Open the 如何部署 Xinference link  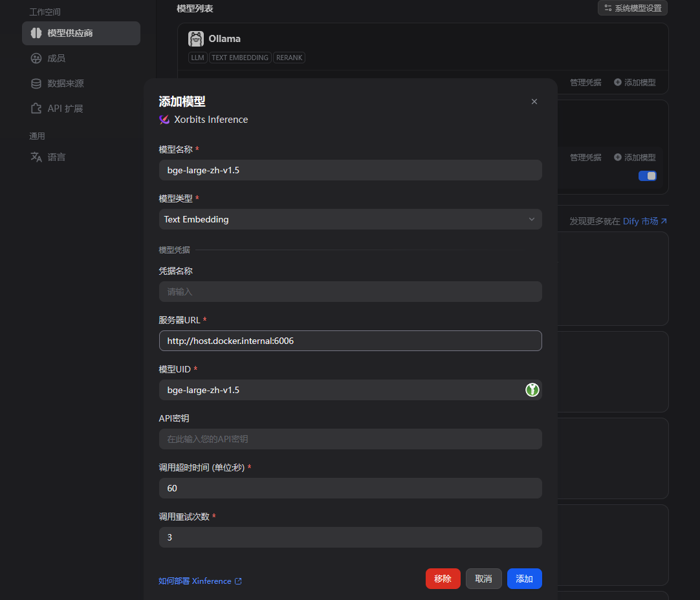[200, 581]
